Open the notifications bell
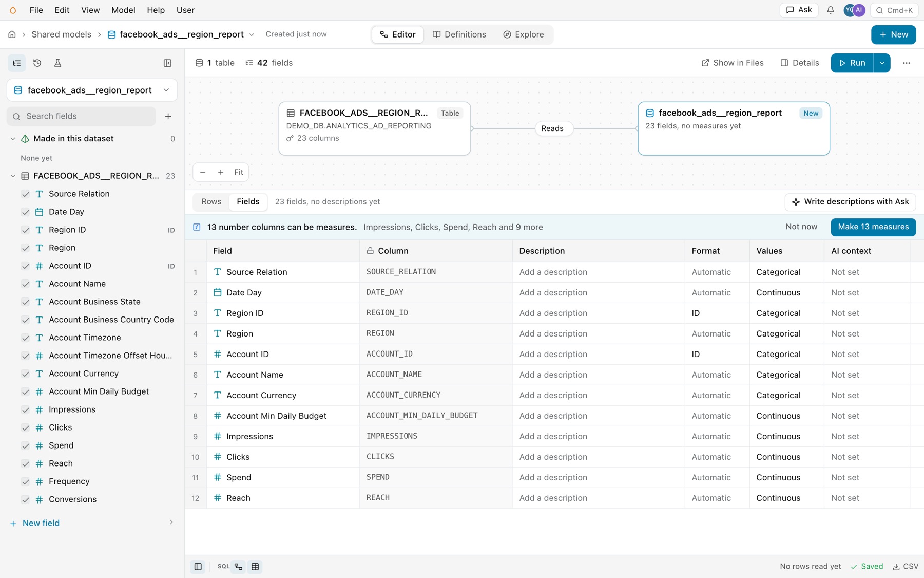 click(830, 10)
